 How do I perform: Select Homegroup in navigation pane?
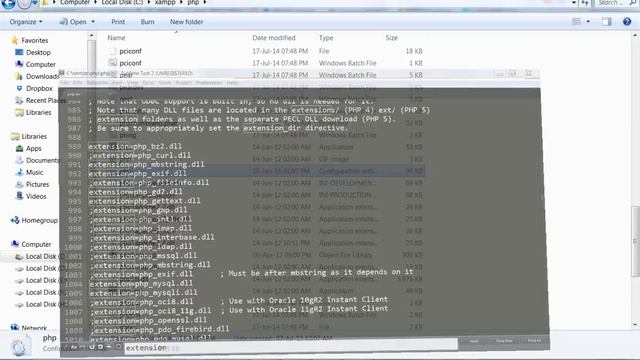pyautogui.click(x=39, y=220)
